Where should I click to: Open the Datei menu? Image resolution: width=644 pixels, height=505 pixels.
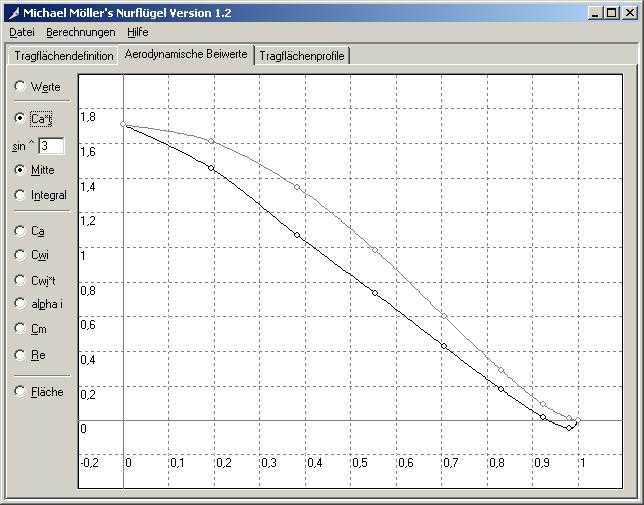tap(21, 32)
